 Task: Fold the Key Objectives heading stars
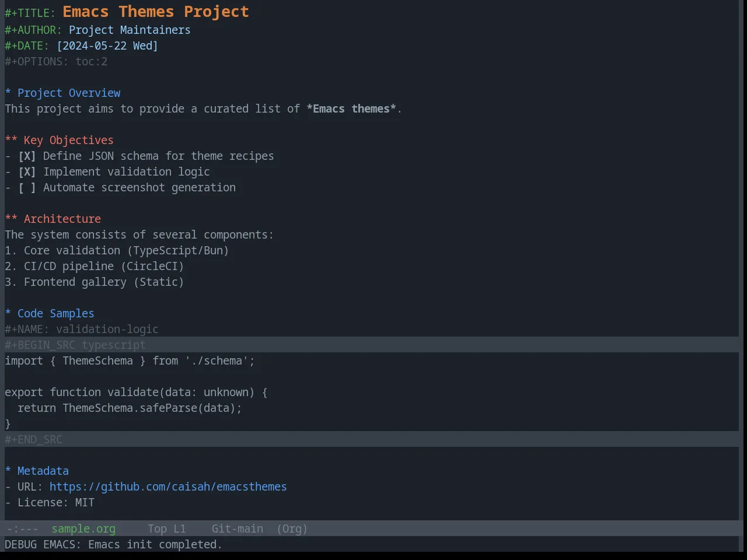(11, 140)
